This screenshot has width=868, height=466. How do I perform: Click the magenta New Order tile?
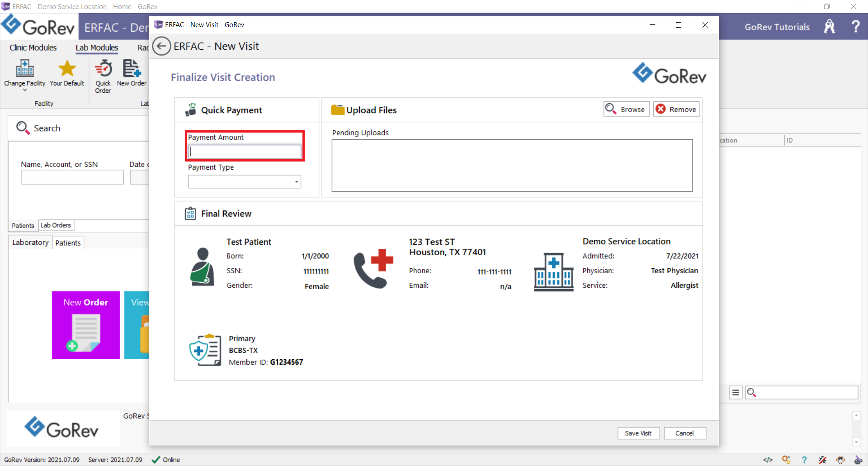(x=86, y=325)
